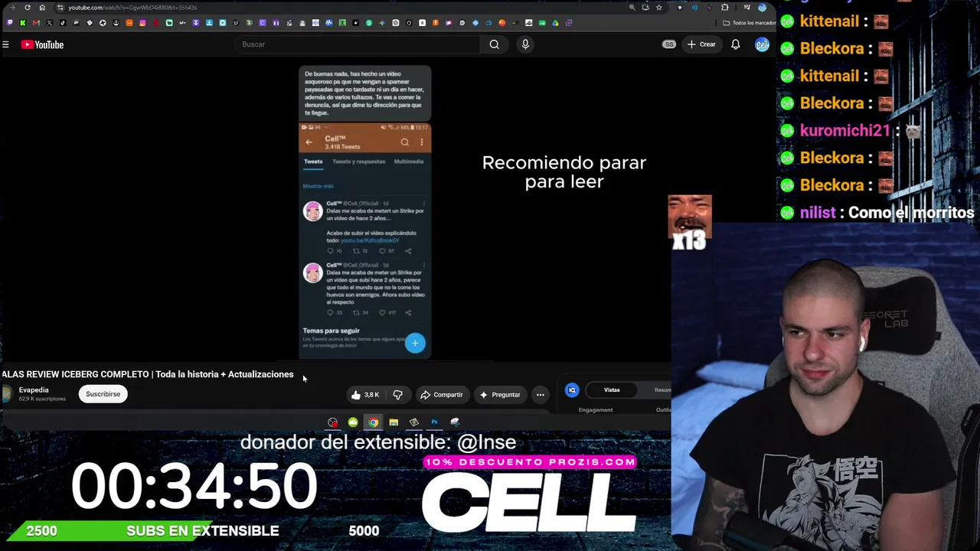Click the '62,9 K suscriptores' count
Viewport: 980px width, 551px height.
(x=42, y=399)
